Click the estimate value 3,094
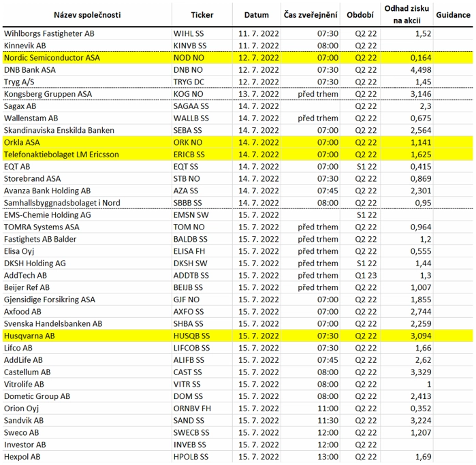Viewport: 476px width, 465px height. point(421,336)
